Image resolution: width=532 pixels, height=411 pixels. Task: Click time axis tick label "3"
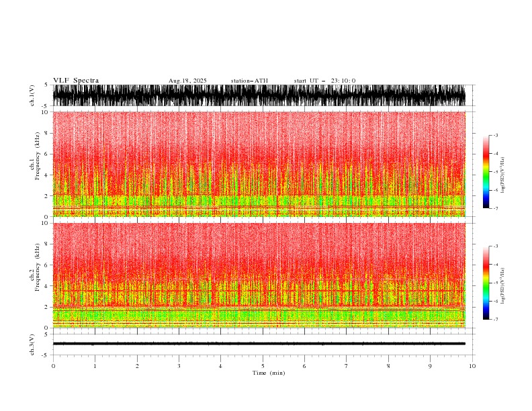(x=179, y=366)
